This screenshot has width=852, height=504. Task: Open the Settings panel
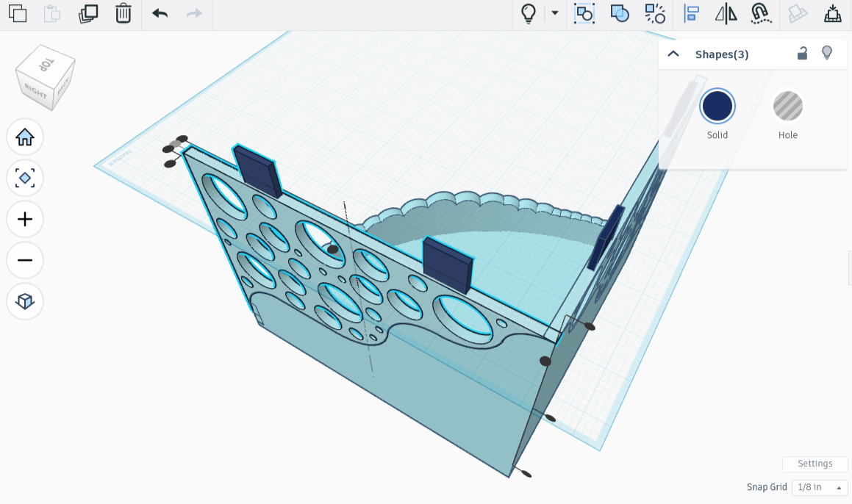(x=815, y=464)
